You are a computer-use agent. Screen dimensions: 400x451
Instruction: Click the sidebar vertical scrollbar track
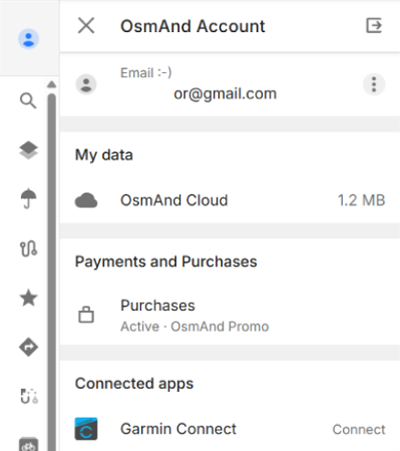(x=51, y=272)
